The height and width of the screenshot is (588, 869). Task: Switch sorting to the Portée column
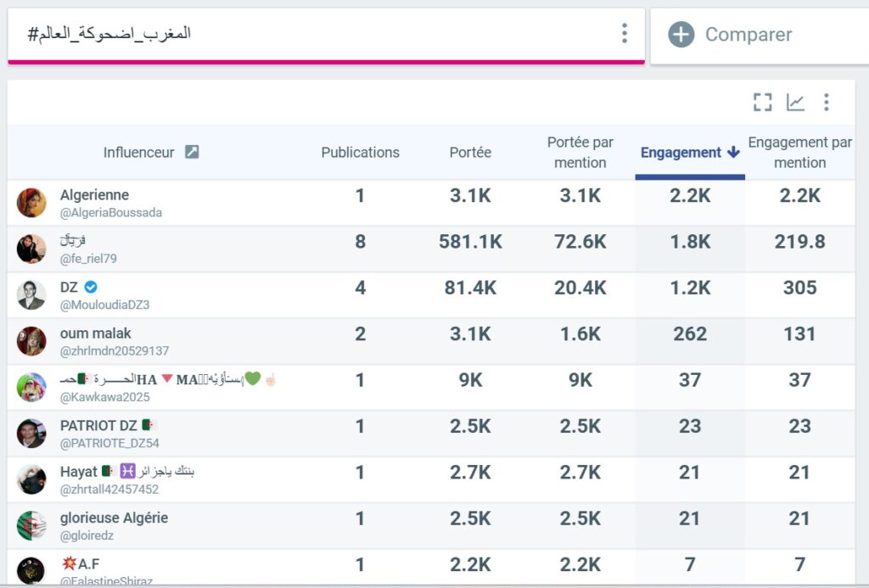click(470, 153)
